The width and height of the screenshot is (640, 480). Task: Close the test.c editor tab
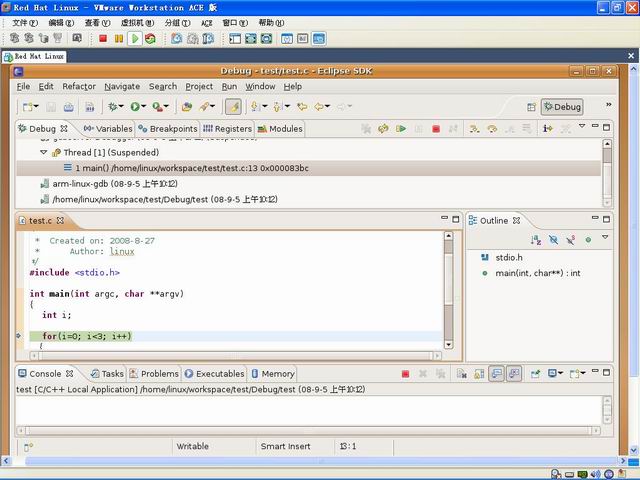tap(60, 220)
